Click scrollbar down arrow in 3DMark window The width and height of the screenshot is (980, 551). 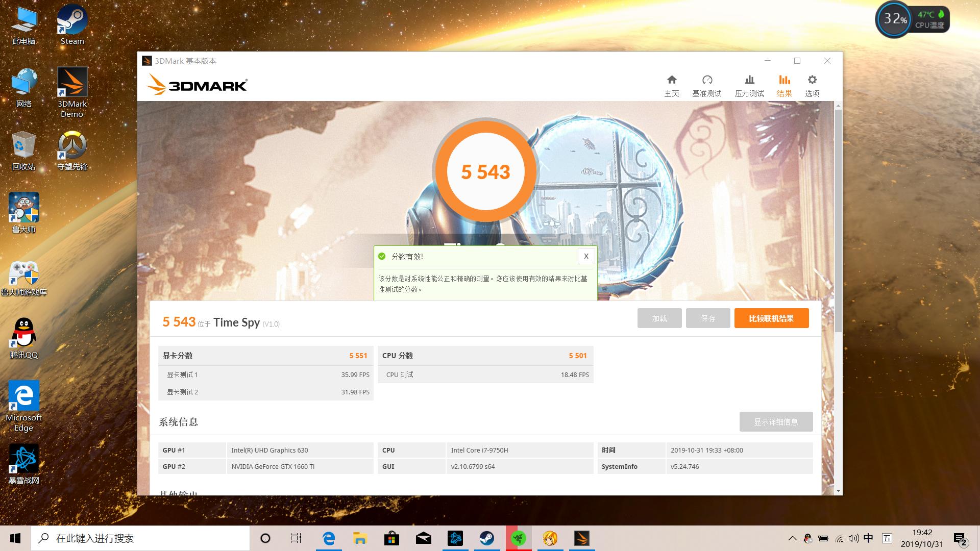click(x=838, y=491)
